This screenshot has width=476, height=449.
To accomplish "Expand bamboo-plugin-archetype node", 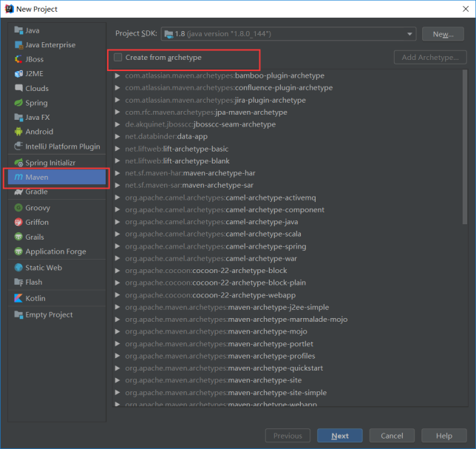I will (x=118, y=75).
